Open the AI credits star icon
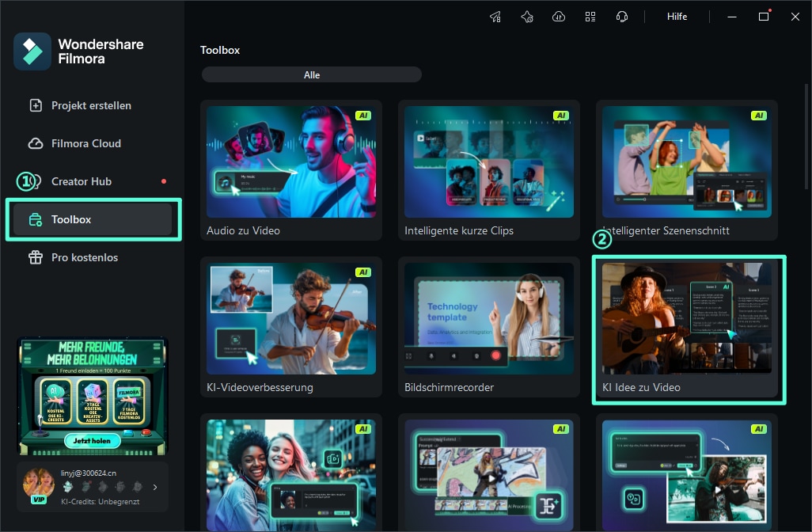812x532 pixels. tap(527, 17)
